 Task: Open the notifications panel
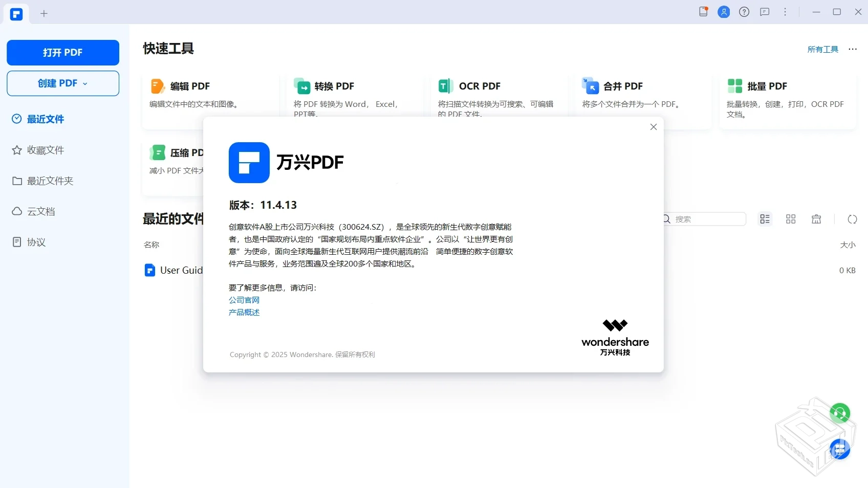703,12
